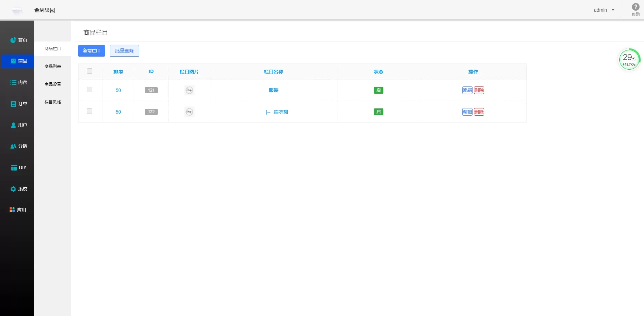Go to 订单 orders sidebar icon
The width and height of the screenshot is (644, 316).
[x=13, y=104]
